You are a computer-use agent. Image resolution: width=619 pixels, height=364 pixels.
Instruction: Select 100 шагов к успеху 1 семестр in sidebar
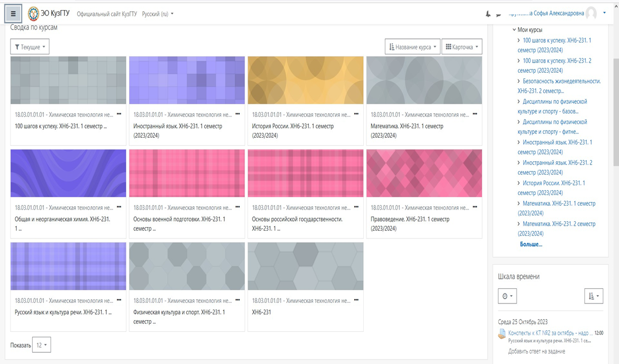[554, 45]
